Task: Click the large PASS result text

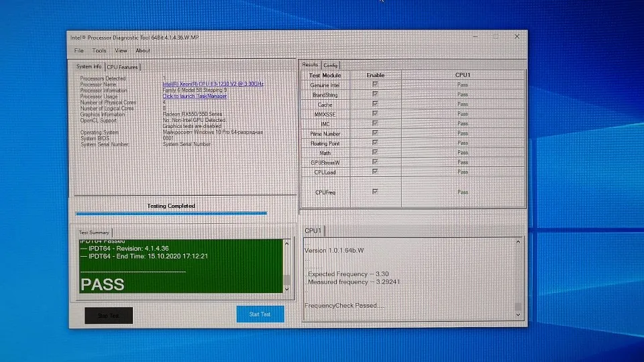Action: [103, 284]
